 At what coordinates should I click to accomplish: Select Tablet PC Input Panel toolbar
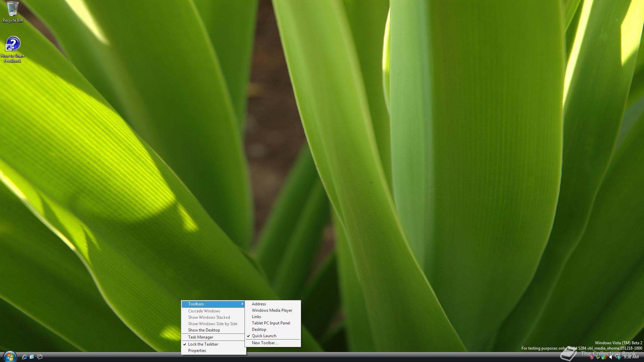pos(271,323)
